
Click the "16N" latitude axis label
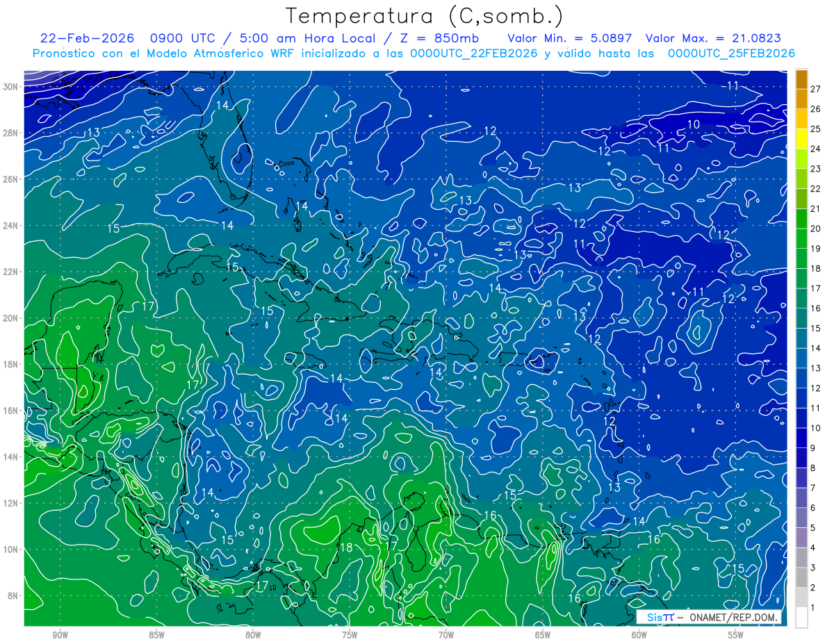[10, 411]
